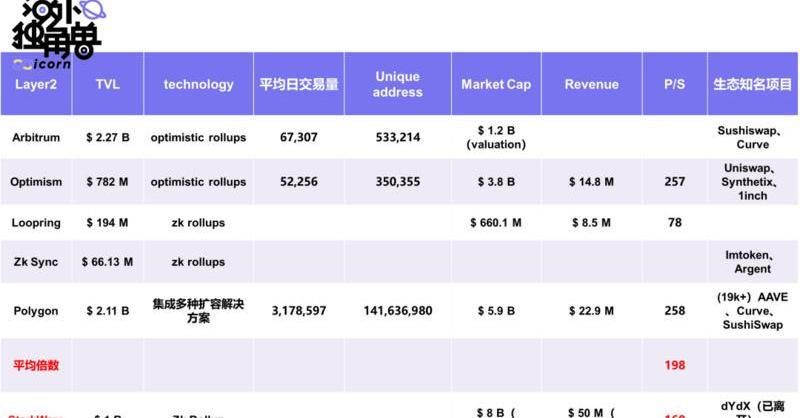Image resolution: width=800 pixels, height=418 pixels.
Task: Select the 生态知名项目 column header
Action: pyautogui.click(x=753, y=84)
